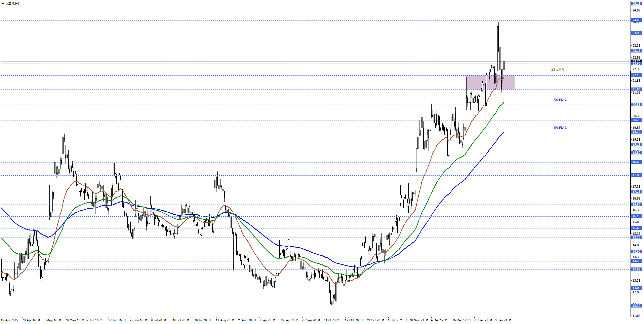Select the 23.15 horizontal line price tag
The width and height of the screenshot is (644, 324).
click(x=636, y=51)
